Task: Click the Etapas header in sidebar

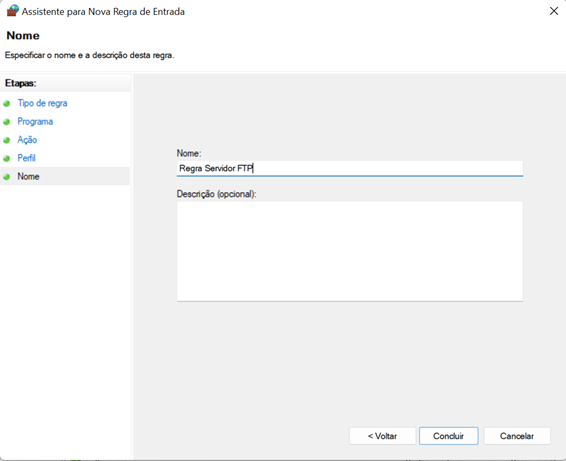Action: (x=21, y=83)
